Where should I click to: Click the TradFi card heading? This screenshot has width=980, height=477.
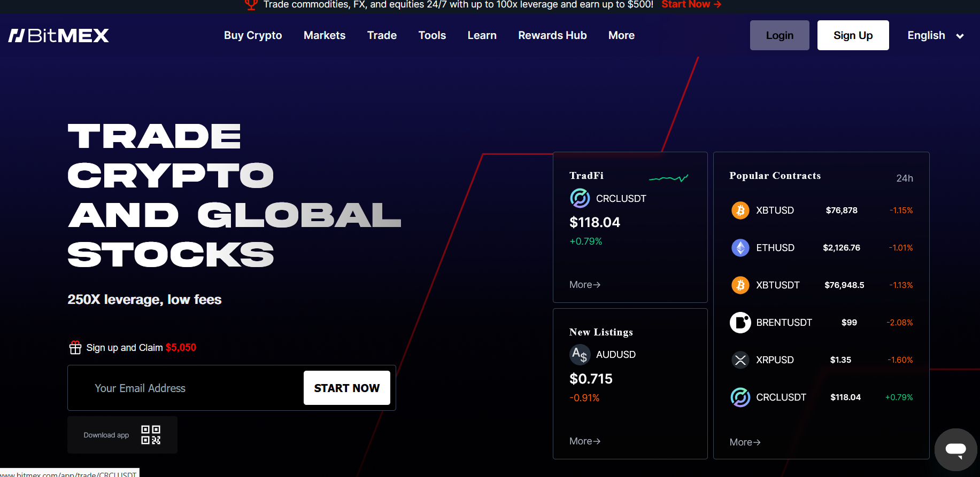[x=587, y=176]
